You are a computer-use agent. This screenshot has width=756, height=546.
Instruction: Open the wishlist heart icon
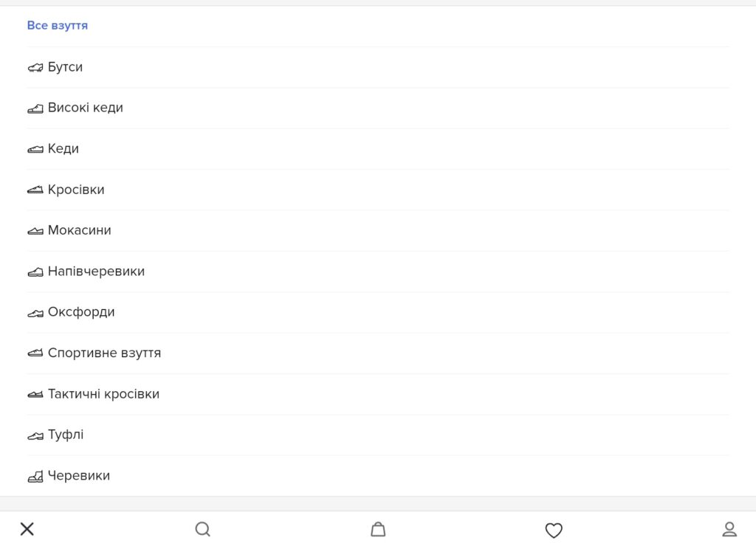coord(554,529)
